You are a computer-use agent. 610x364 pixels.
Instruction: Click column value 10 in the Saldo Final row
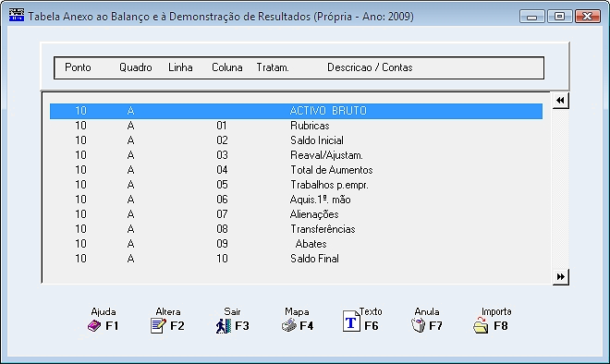point(222,259)
